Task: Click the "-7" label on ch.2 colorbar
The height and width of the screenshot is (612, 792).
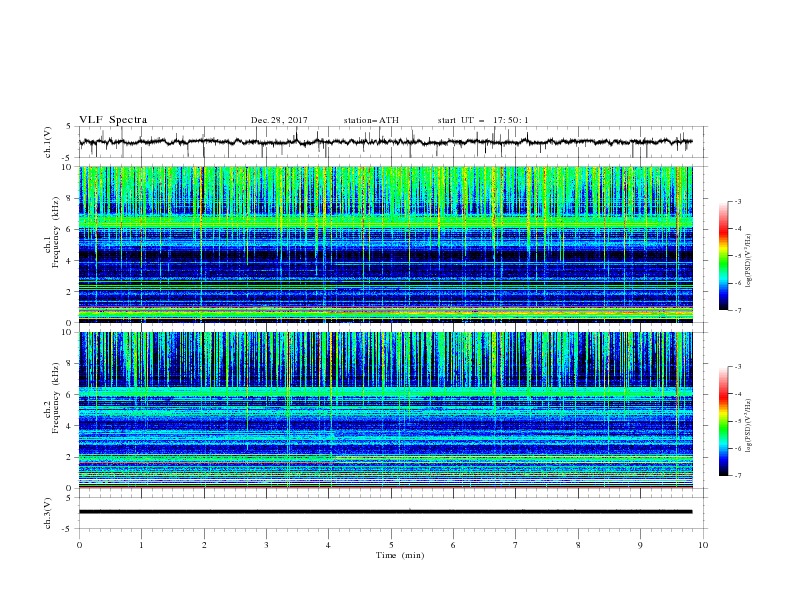Action: (738, 476)
